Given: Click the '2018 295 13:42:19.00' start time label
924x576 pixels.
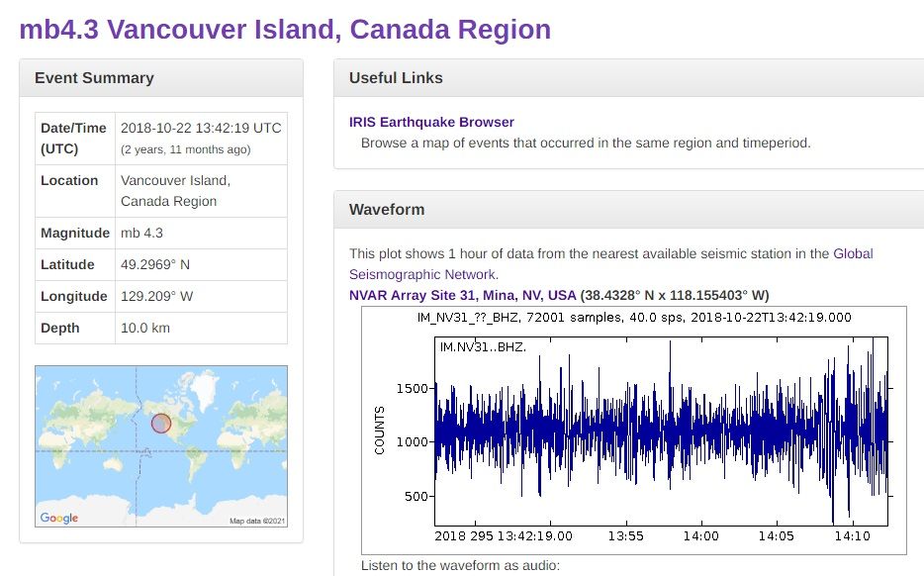Looking at the screenshot, I should (504, 536).
